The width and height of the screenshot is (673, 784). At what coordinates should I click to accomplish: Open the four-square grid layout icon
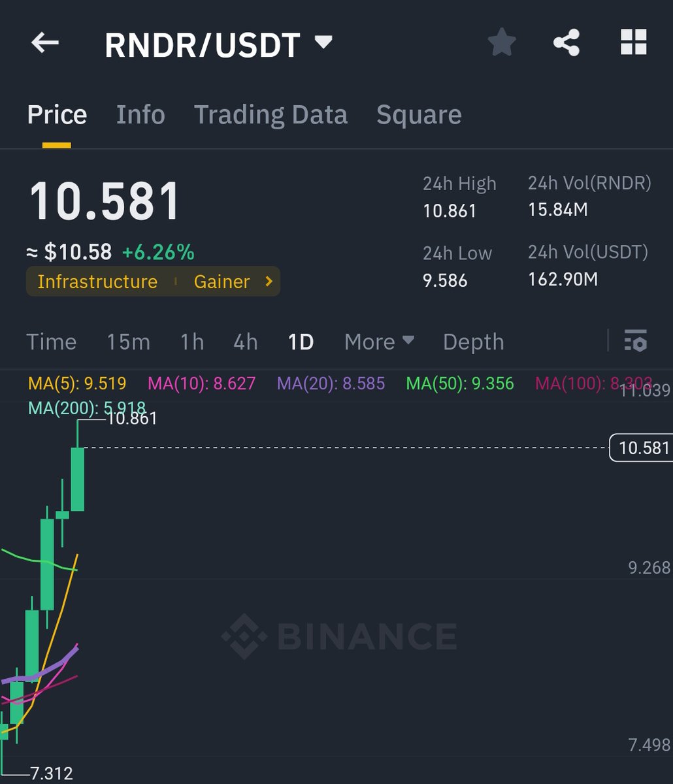(633, 43)
